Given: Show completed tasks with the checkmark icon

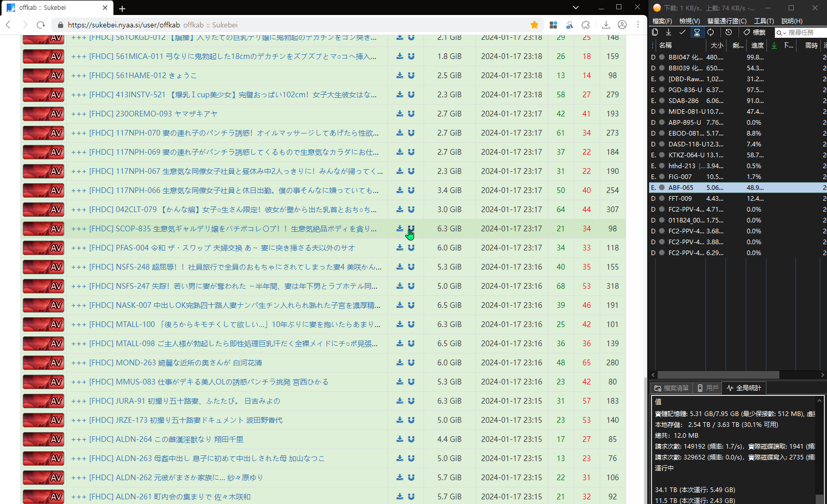Looking at the screenshot, I should click(x=683, y=32).
